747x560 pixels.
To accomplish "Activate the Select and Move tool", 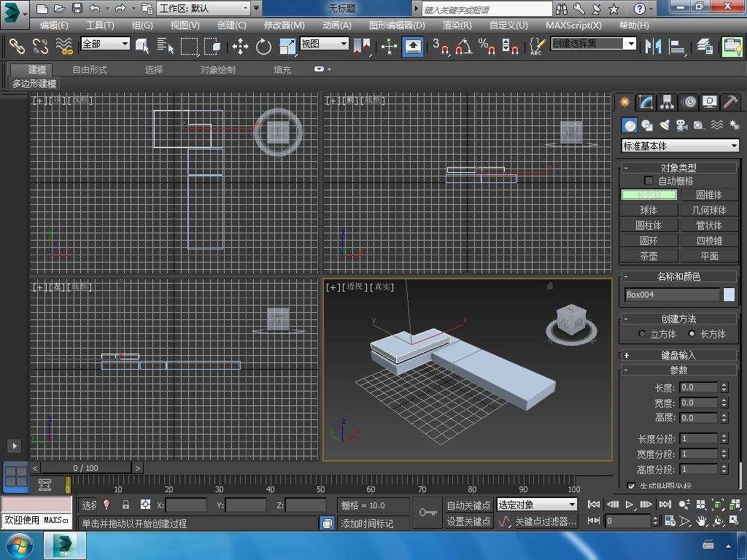I will 240,46.
